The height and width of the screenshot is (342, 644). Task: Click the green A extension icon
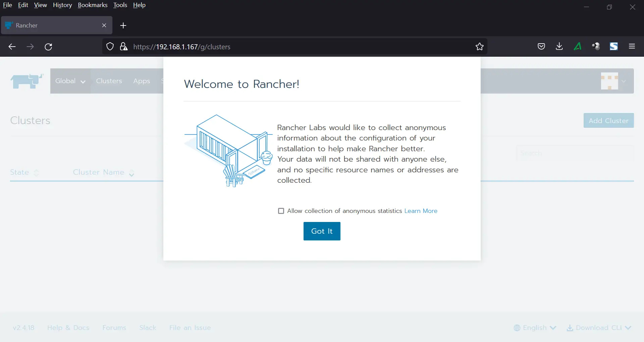click(x=578, y=46)
